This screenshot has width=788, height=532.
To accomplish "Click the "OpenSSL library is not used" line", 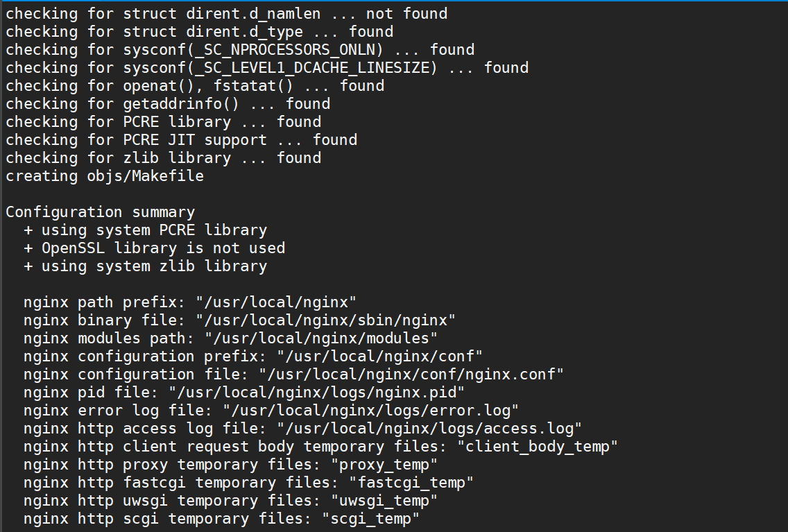I will coord(154,249).
